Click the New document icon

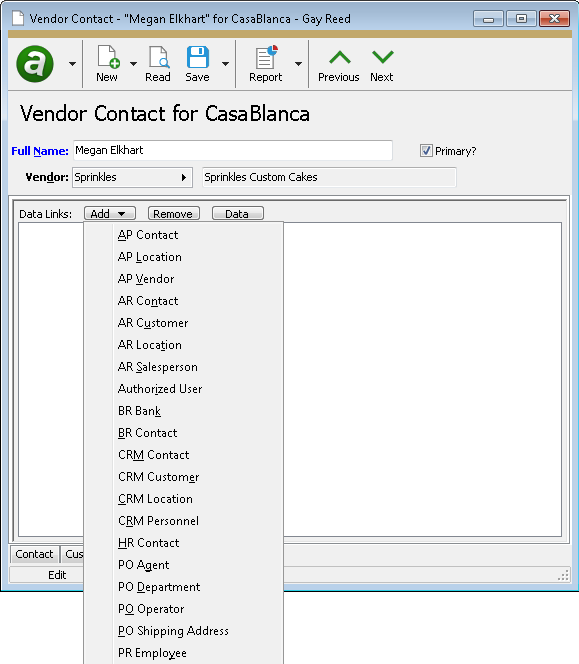pos(108,57)
